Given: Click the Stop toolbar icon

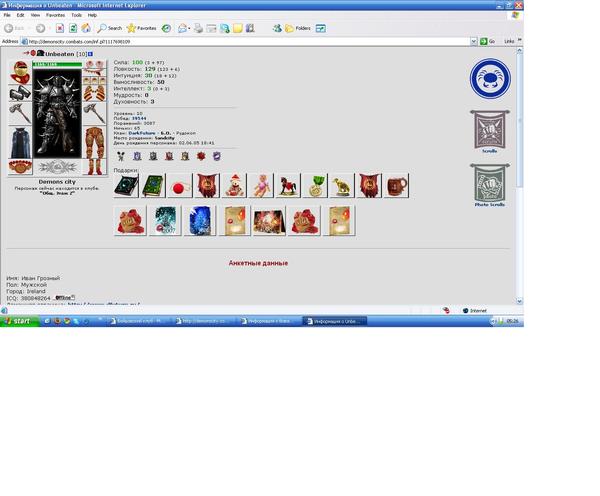Looking at the screenshot, I should (60, 28).
